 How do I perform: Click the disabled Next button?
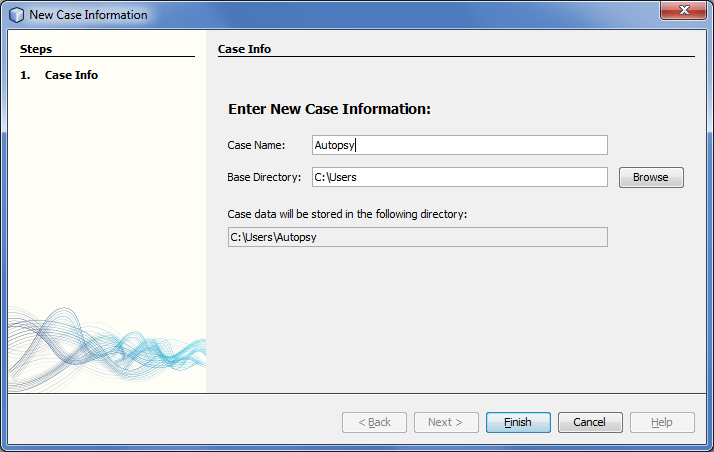[x=446, y=422]
